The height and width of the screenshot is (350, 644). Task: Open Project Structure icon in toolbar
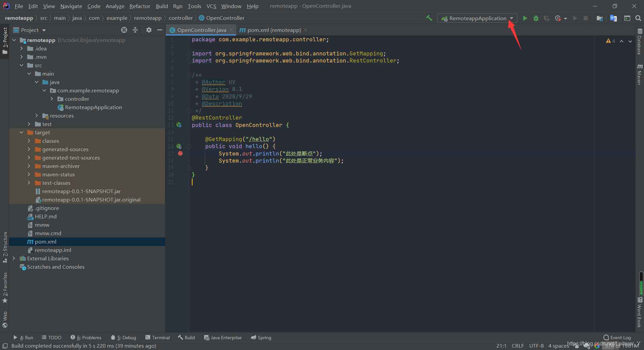point(600,18)
